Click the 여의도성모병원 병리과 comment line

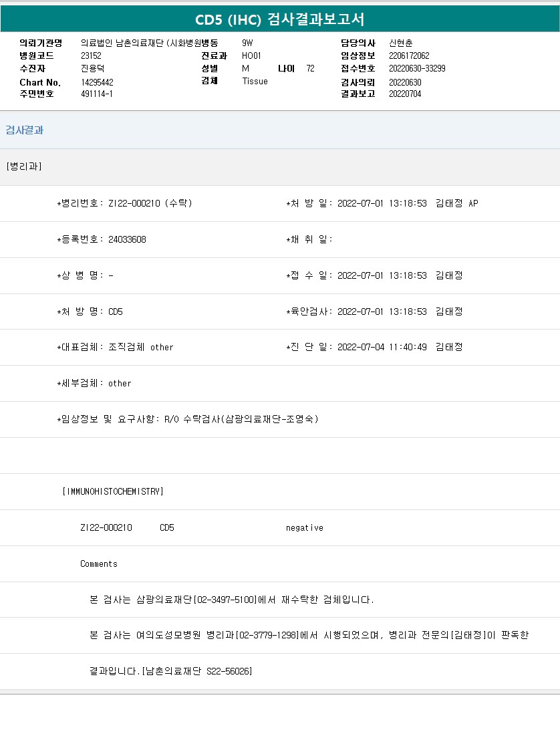pyautogui.click(x=309, y=635)
